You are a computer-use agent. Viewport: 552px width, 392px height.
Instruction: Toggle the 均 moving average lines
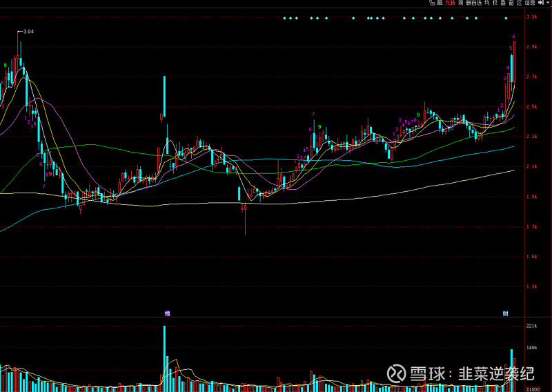click(487, 3)
